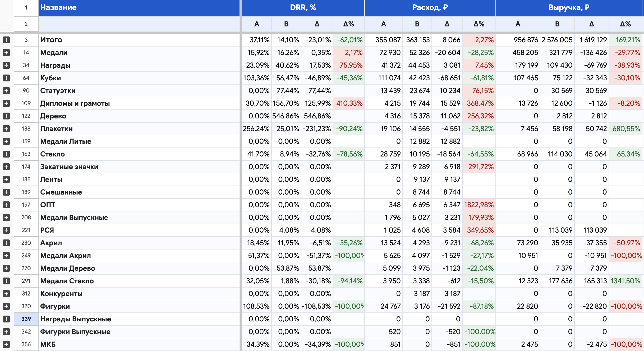
Task: Select the 1822,98% cell in ОПТ row
Action: point(479,205)
